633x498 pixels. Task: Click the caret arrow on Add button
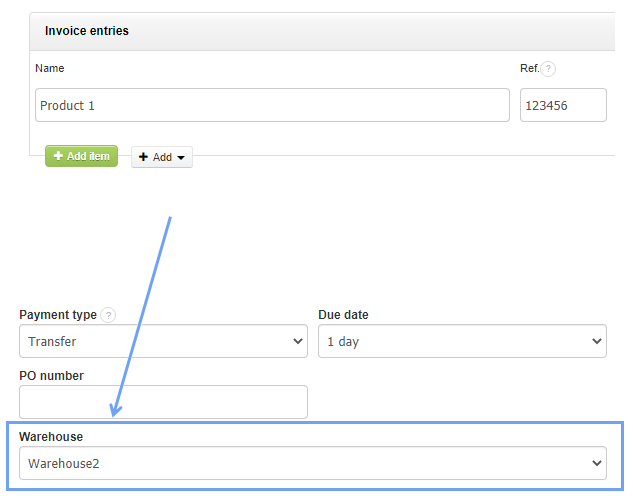pos(181,158)
